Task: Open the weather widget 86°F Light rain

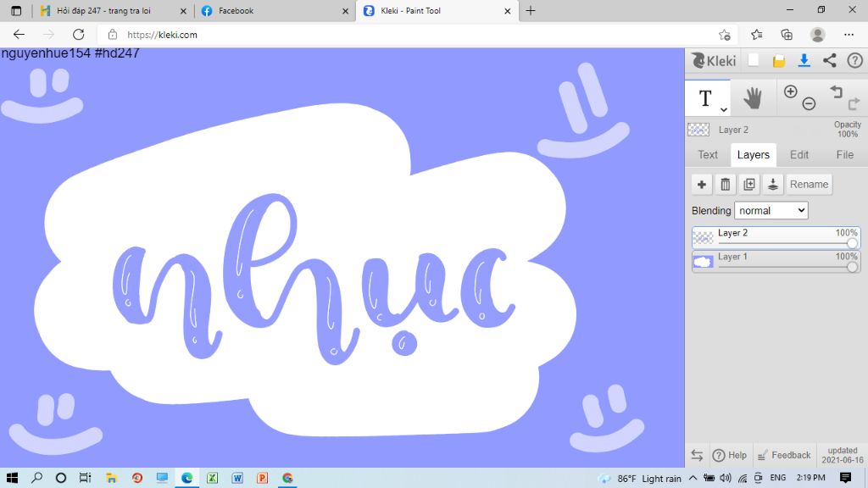Action: (x=640, y=478)
